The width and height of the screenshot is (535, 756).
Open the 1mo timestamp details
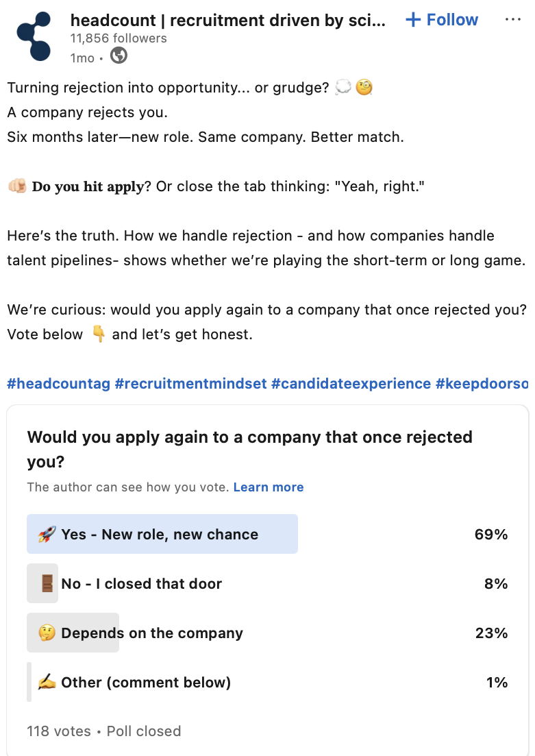tap(81, 58)
